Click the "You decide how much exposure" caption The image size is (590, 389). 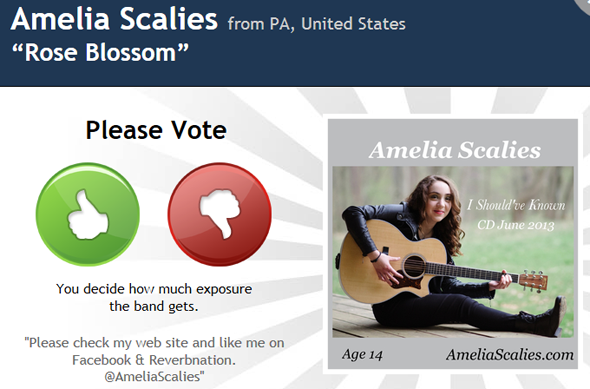[154, 289]
